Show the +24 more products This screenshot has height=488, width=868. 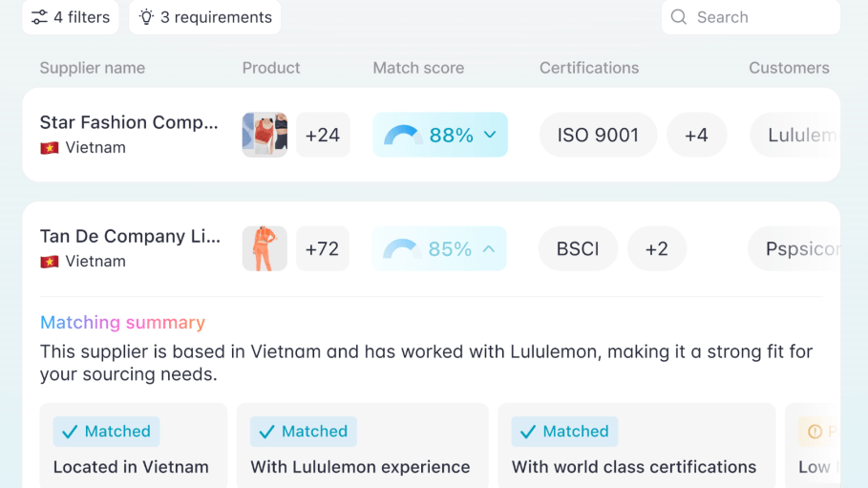tap(323, 135)
